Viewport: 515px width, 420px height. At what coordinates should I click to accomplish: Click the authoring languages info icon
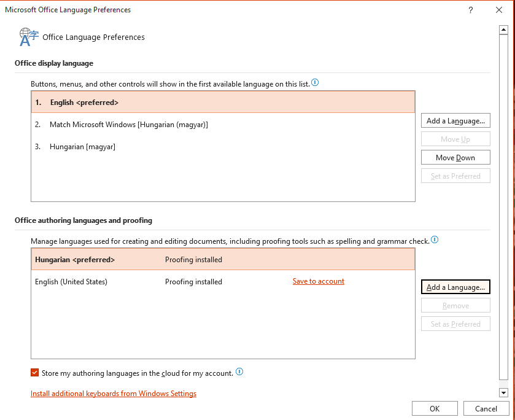(434, 239)
